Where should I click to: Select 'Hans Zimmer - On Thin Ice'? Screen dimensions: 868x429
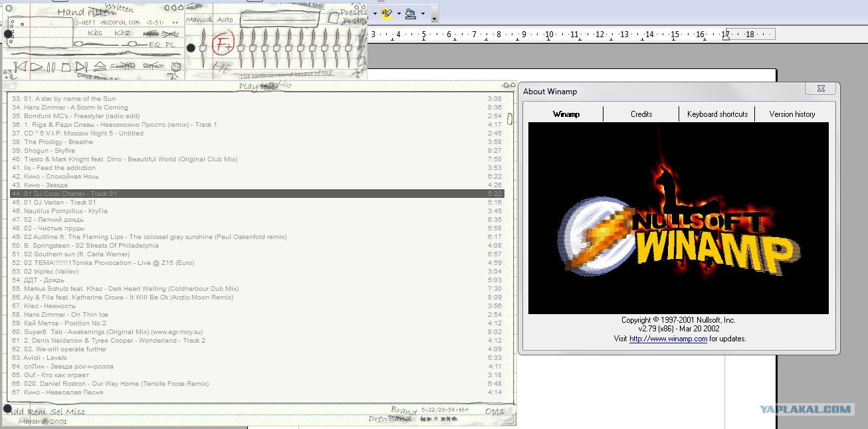[257, 315]
